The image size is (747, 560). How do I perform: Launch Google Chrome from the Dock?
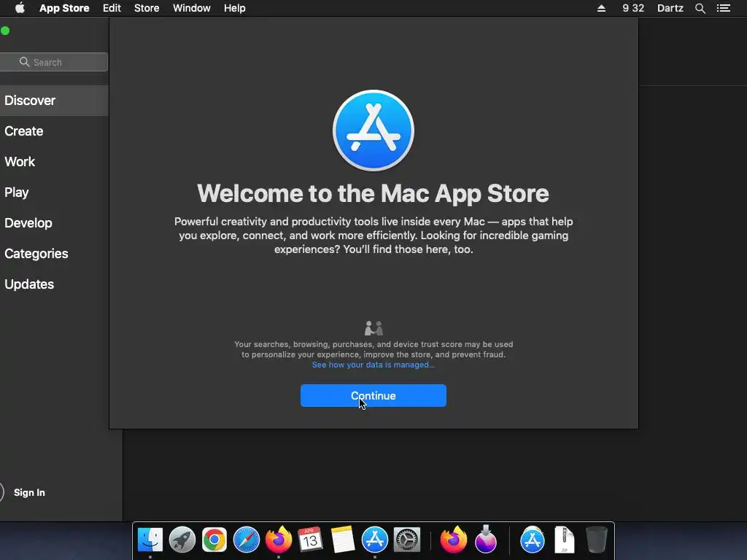pos(214,540)
